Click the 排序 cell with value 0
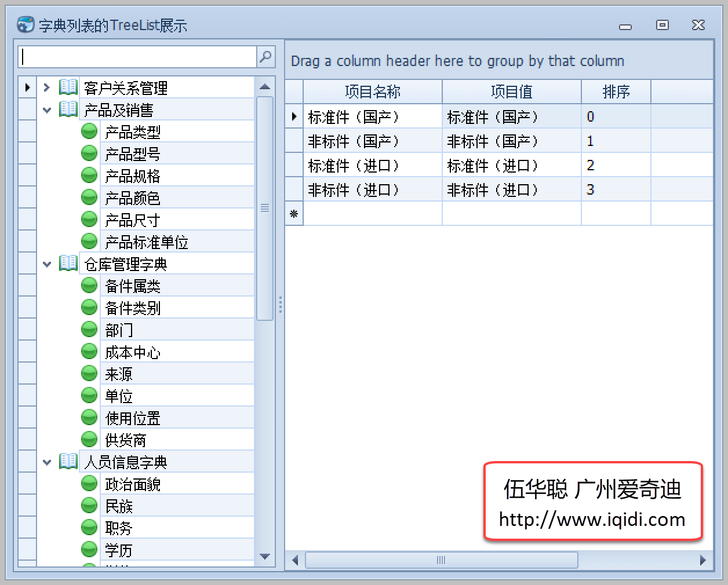This screenshot has height=585, width=728. [616, 116]
